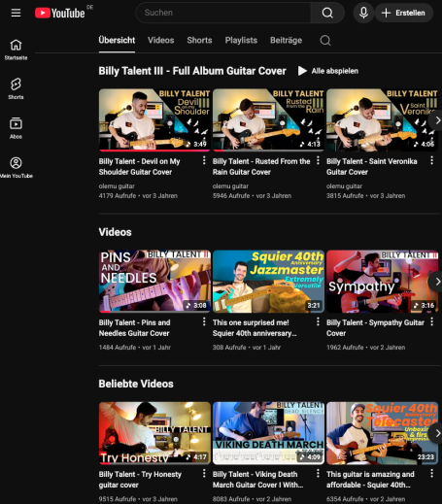
Task: Open Saint Veronika video thumbnail
Action: 382,120
